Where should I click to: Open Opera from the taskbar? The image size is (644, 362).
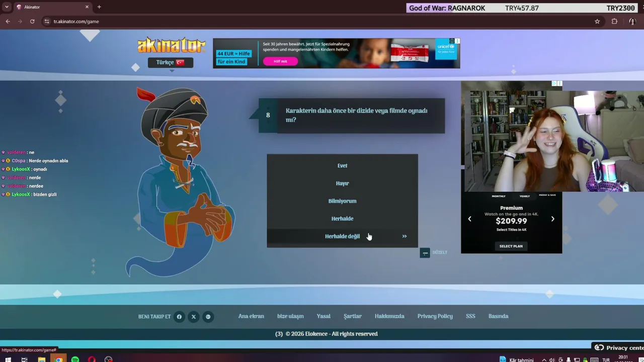[92, 359]
